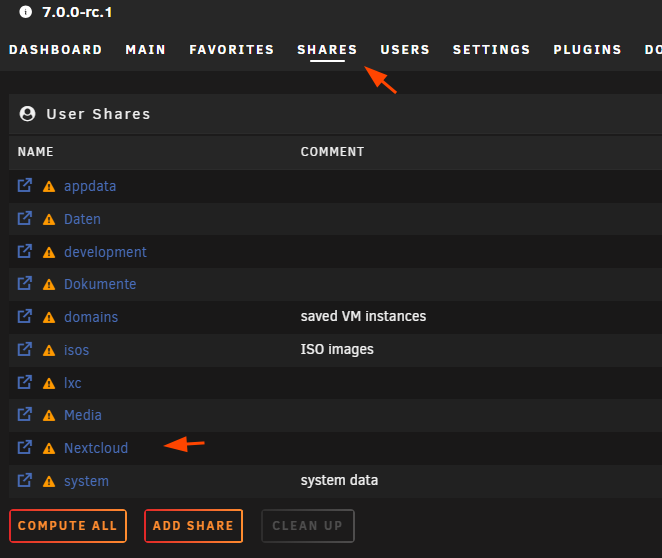
Task: Click the warning triangle next to domains
Action: (49, 317)
